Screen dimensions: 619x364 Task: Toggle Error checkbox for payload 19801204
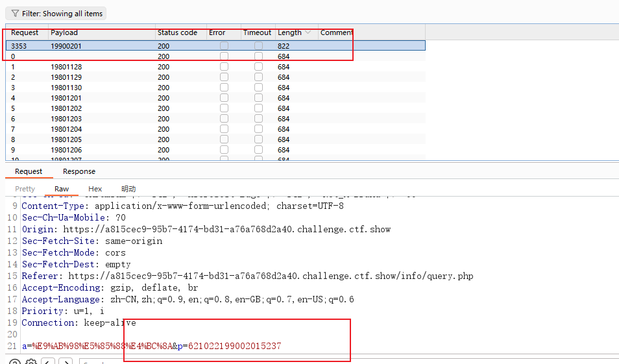[x=225, y=128]
